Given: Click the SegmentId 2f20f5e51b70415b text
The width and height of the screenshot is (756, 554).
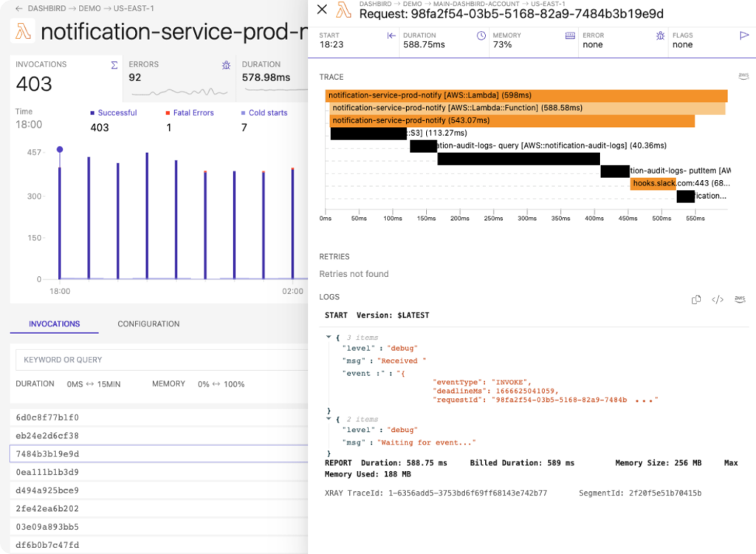Looking at the screenshot, I should [640, 493].
